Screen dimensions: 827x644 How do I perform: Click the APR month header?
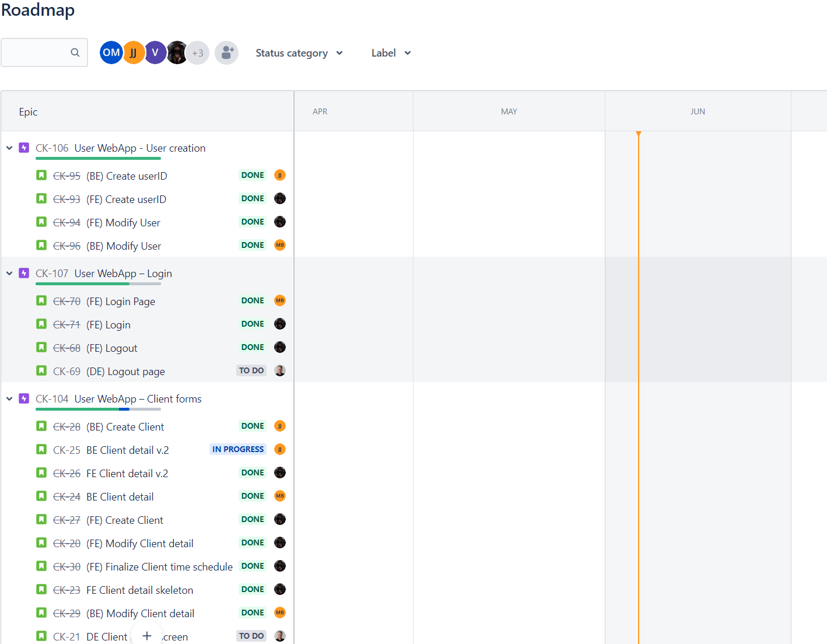[x=320, y=111]
